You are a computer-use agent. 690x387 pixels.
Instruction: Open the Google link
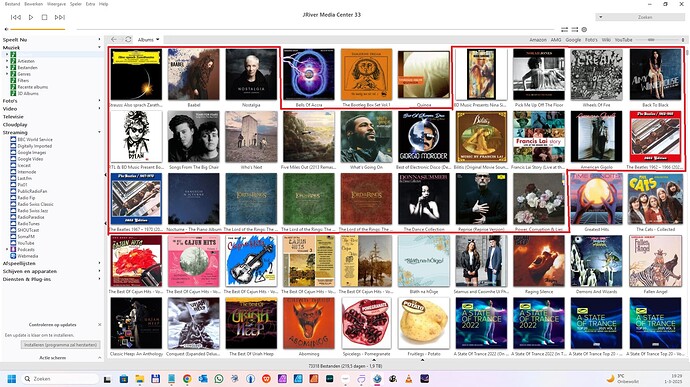click(x=573, y=40)
